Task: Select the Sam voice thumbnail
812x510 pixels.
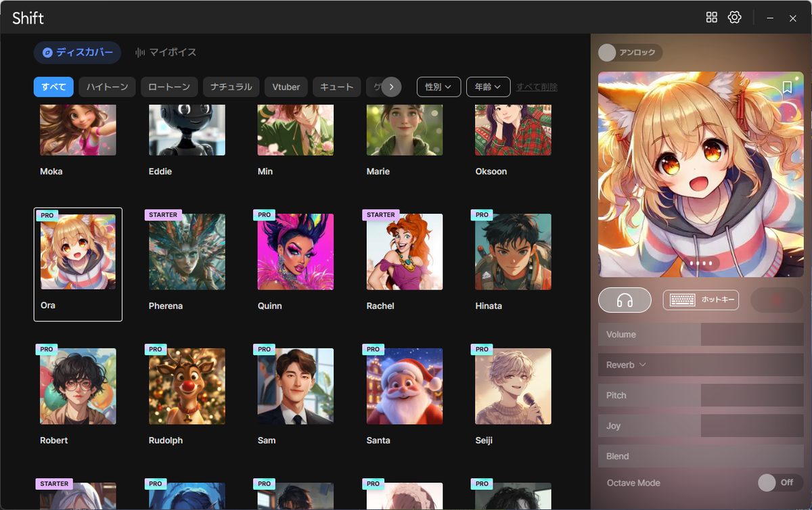Action: pyautogui.click(x=296, y=386)
